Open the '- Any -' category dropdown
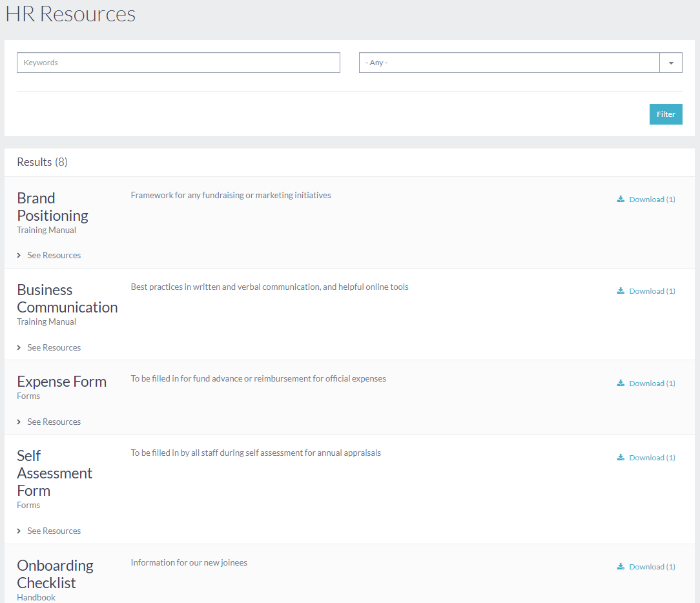 [520, 63]
